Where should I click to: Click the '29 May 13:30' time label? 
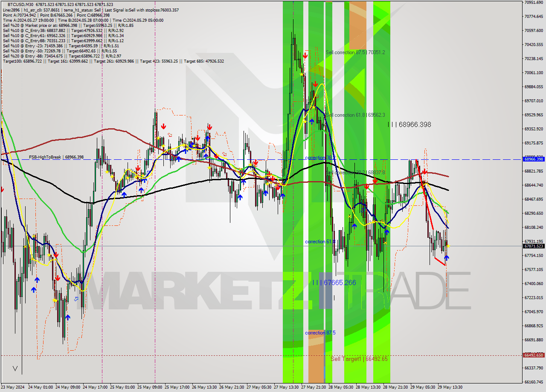coord(450,387)
